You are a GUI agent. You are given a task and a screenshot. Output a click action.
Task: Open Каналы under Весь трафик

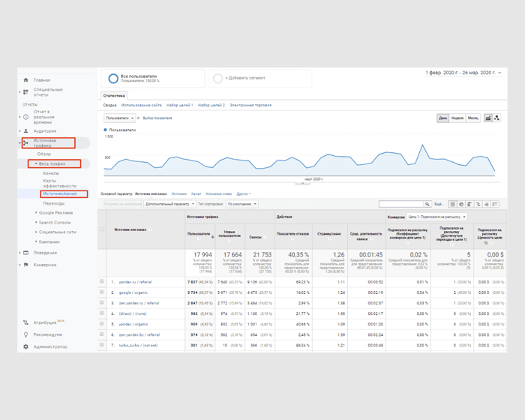pos(51,173)
